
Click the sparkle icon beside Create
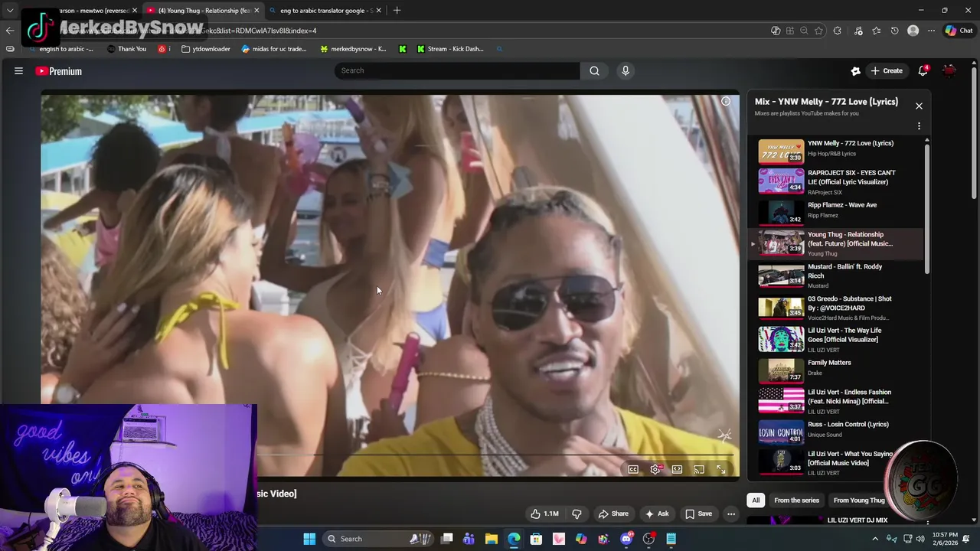coord(855,70)
